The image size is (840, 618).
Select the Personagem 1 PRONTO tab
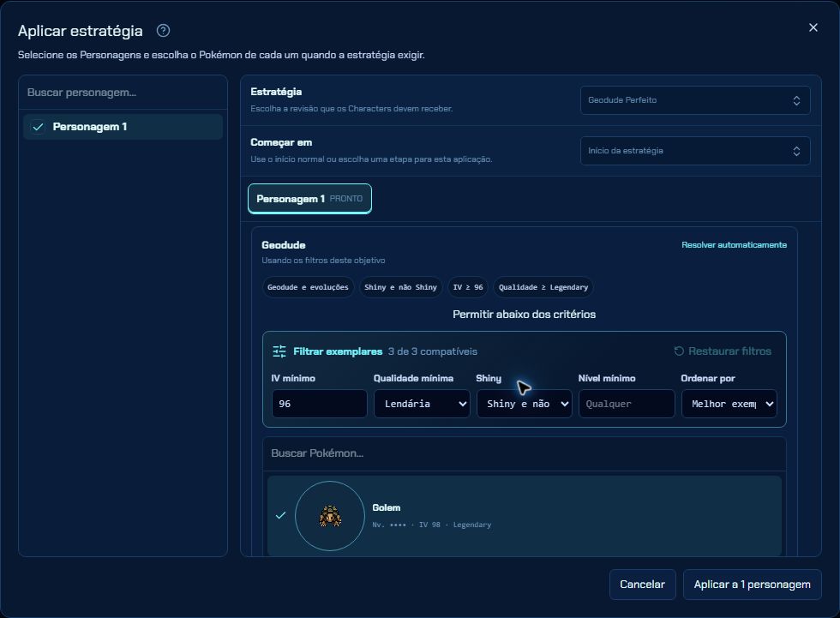click(309, 199)
